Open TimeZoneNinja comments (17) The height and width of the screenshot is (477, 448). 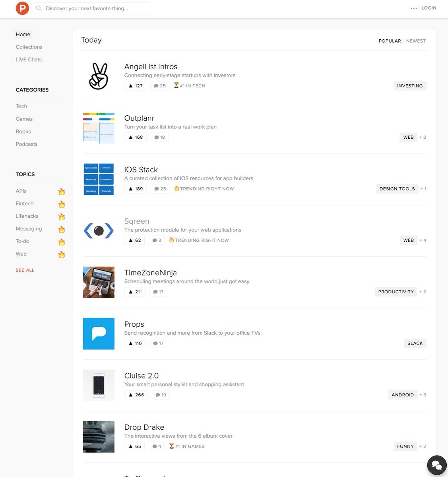pos(158,292)
